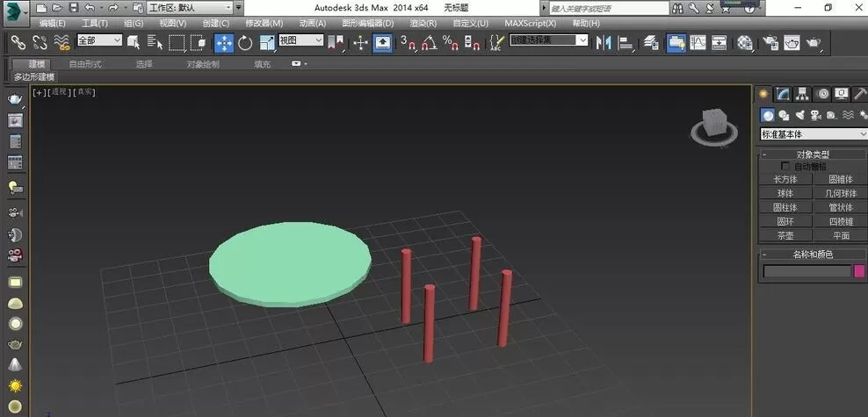Redo the last undone action
Viewport: 868px width, 417px height.
point(113,8)
